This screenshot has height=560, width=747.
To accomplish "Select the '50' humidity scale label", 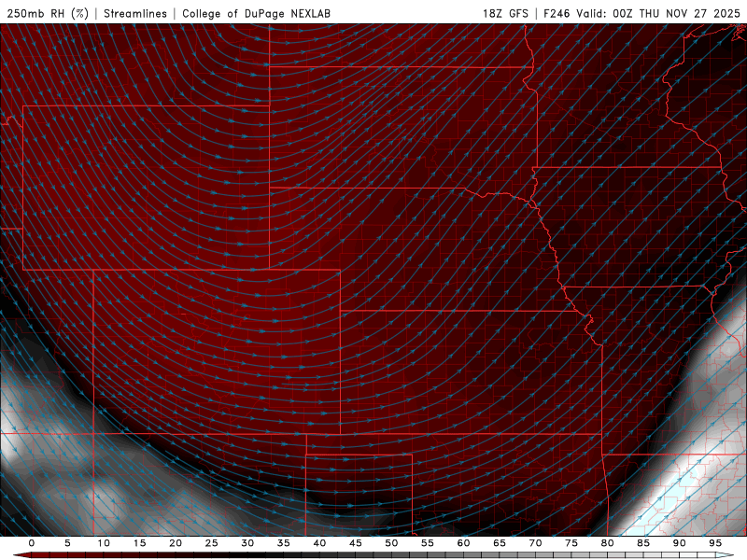I will click(x=391, y=543).
